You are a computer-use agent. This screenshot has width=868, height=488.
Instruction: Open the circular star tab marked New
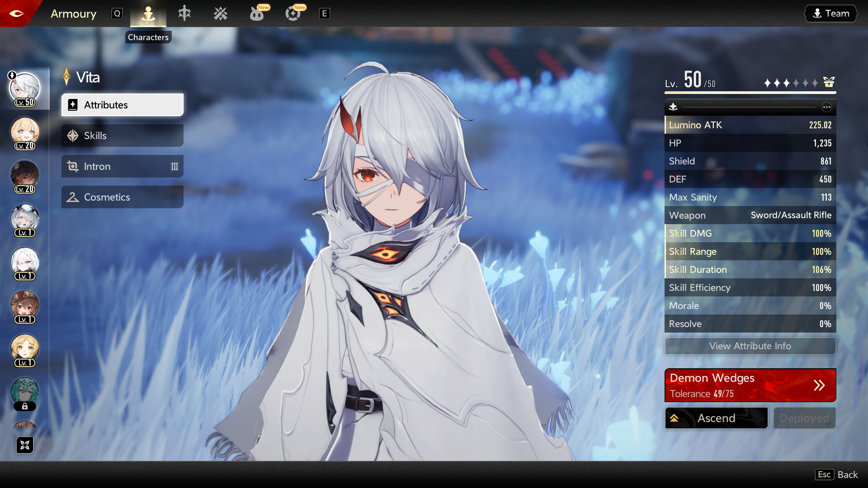click(293, 14)
